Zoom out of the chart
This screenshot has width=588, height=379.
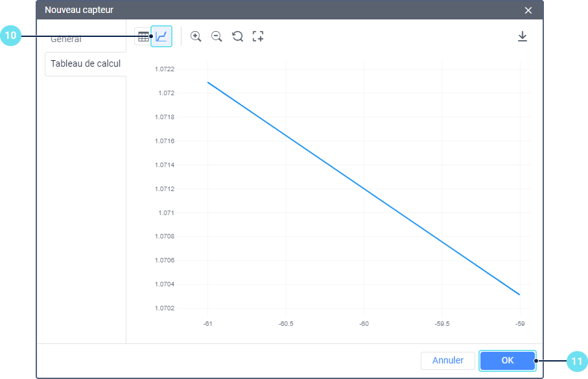217,36
